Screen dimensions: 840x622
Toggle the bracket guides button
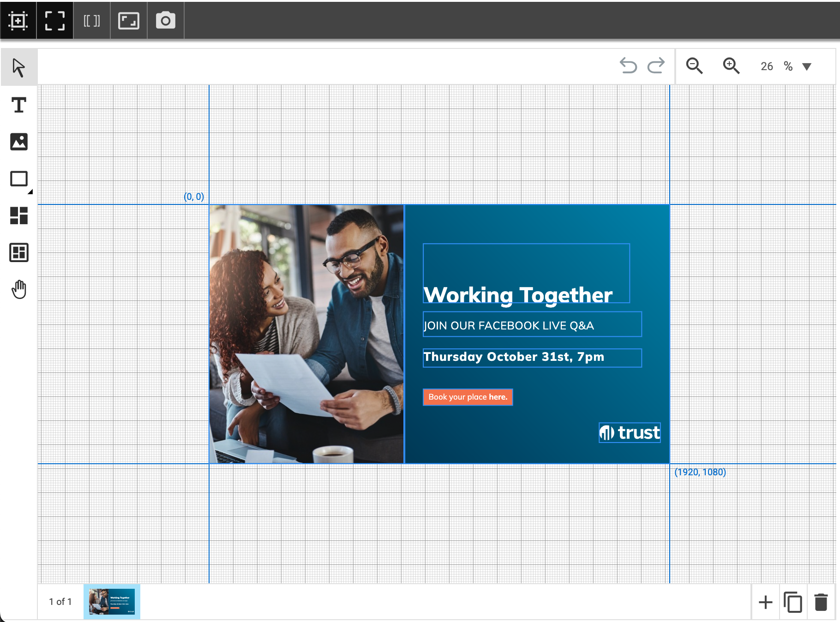[91, 20]
